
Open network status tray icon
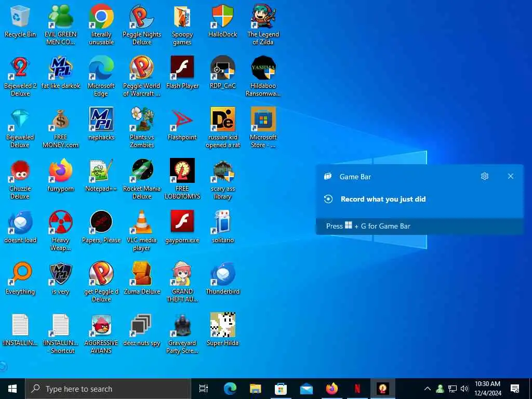tap(453, 389)
